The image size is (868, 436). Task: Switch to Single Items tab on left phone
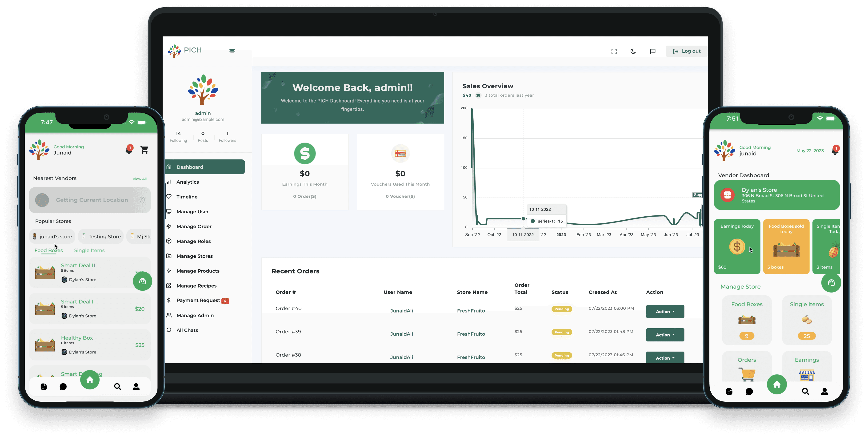pos(89,250)
